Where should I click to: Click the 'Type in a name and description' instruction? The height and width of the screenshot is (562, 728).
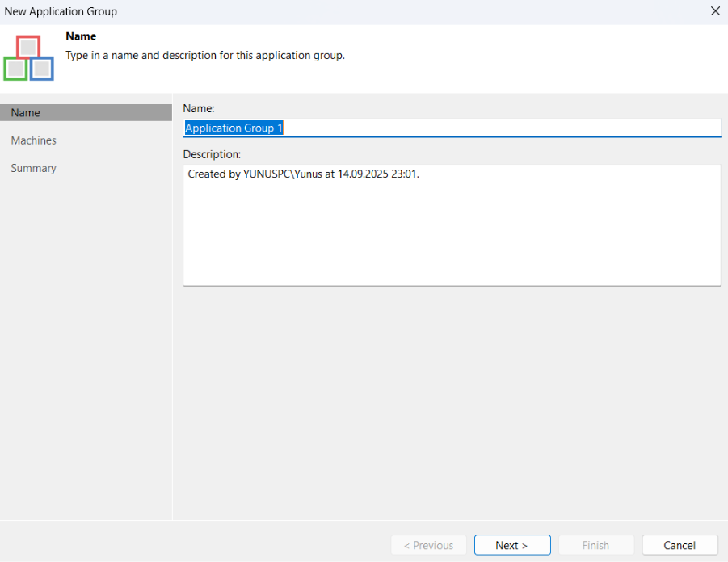(x=205, y=56)
